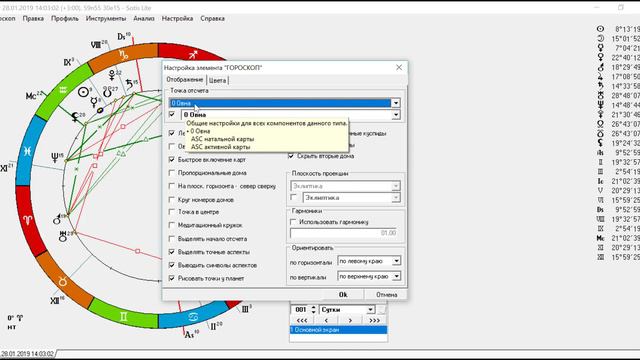Select the Cancer sign on the zodiac ring
This screenshot has height=360, width=640.
tap(193, 317)
